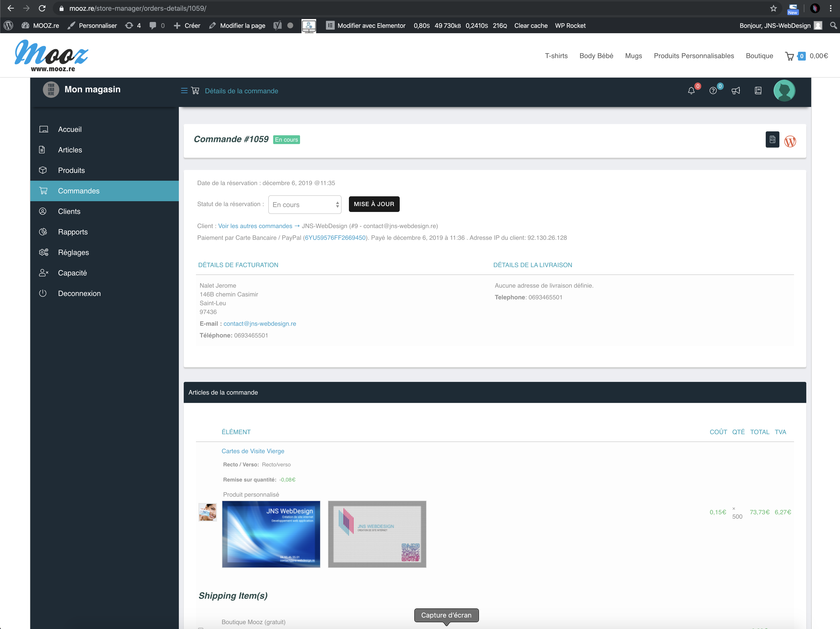Open Rapports in the sidebar menu
840x629 pixels.
(x=73, y=232)
